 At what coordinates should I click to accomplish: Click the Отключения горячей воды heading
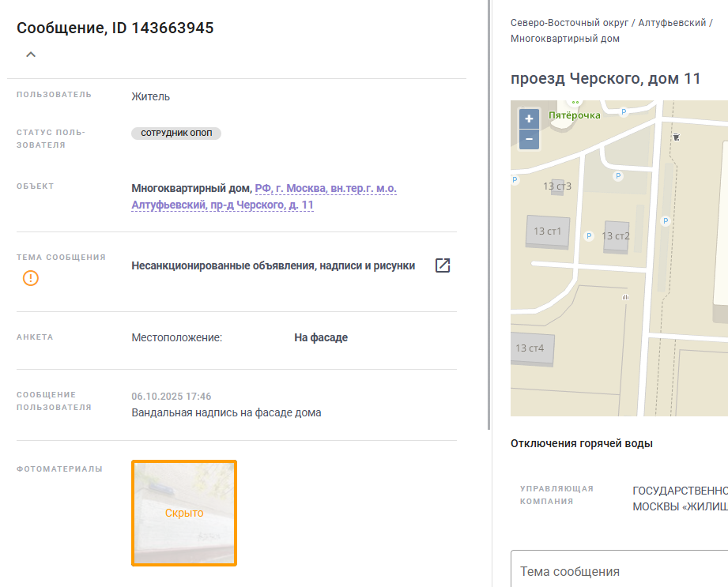click(x=581, y=443)
